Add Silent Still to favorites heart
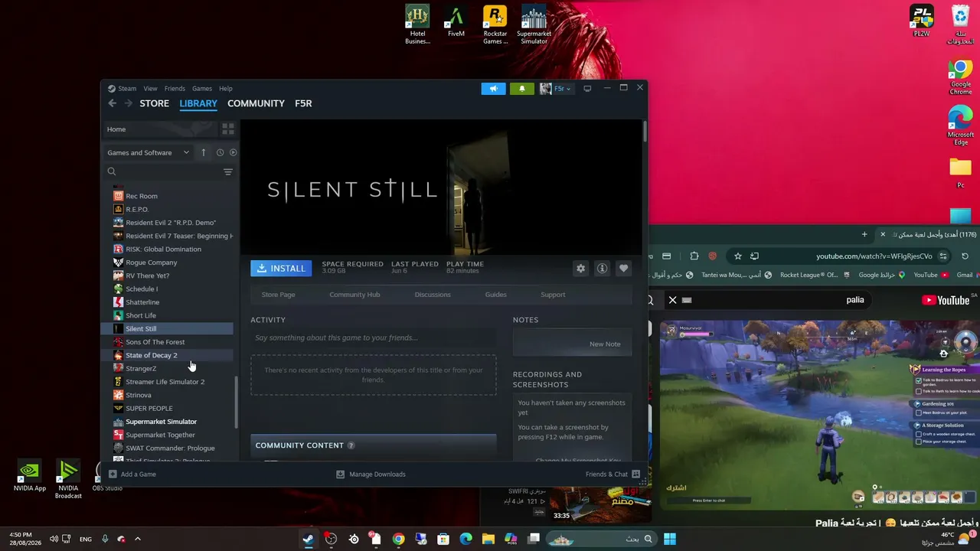The height and width of the screenshot is (551, 980). pos(623,268)
